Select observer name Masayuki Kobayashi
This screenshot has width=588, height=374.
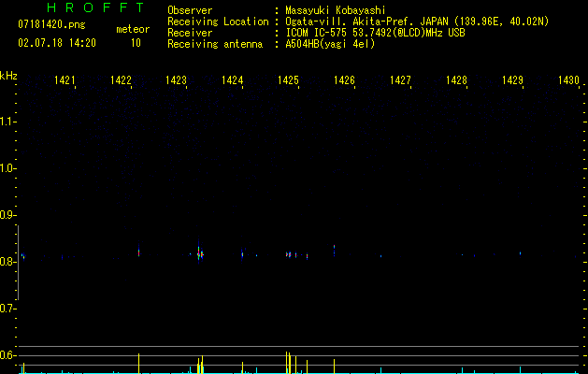tap(336, 10)
